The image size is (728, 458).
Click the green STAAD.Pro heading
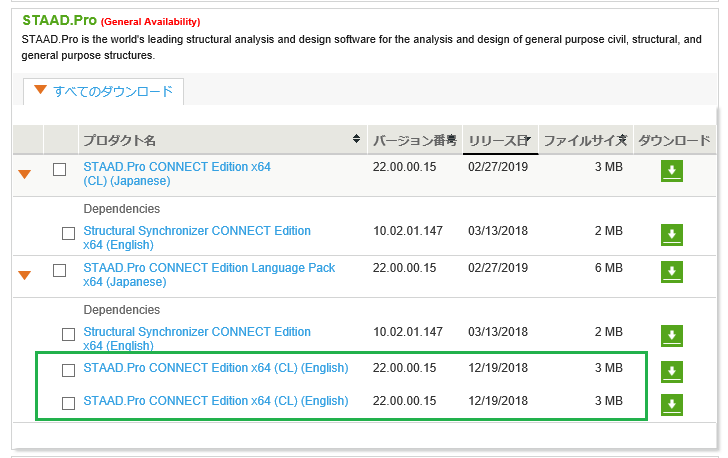tap(59, 20)
